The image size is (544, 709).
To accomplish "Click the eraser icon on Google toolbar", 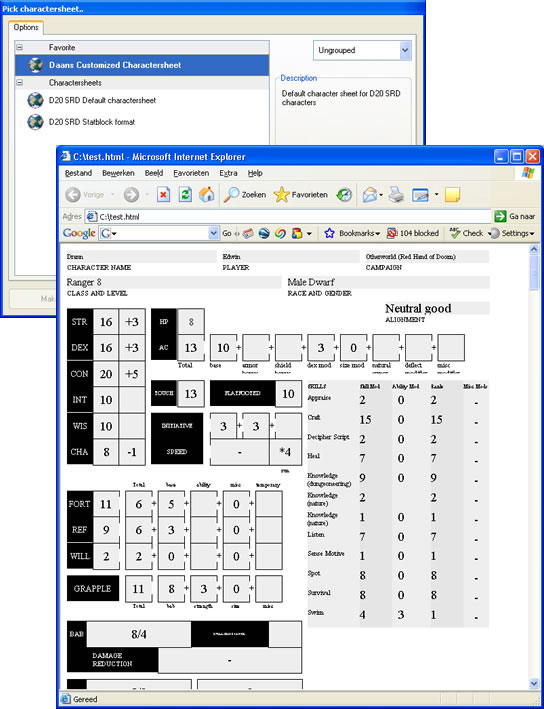I will 248,233.
